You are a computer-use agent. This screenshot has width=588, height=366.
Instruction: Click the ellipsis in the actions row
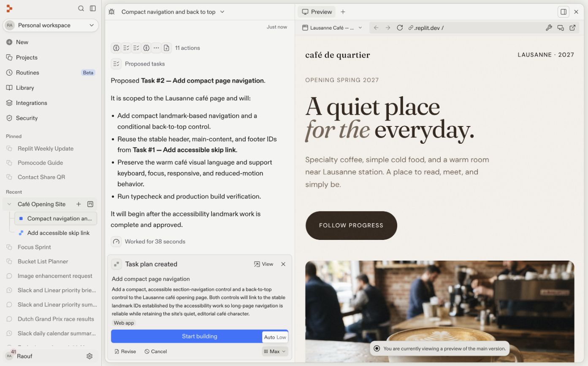pos(156,48)
